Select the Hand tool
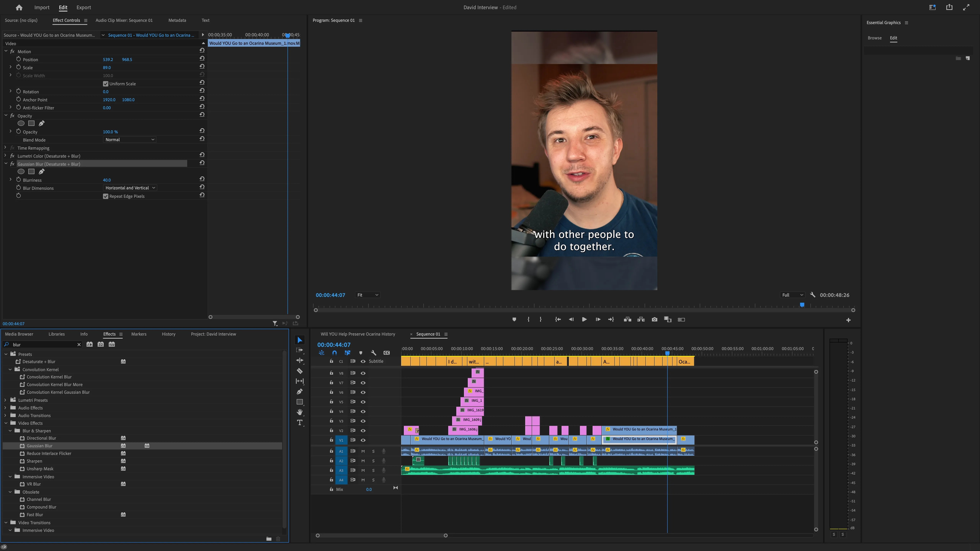The width and height of the screenshot is (980, 551). click(300, 412)
